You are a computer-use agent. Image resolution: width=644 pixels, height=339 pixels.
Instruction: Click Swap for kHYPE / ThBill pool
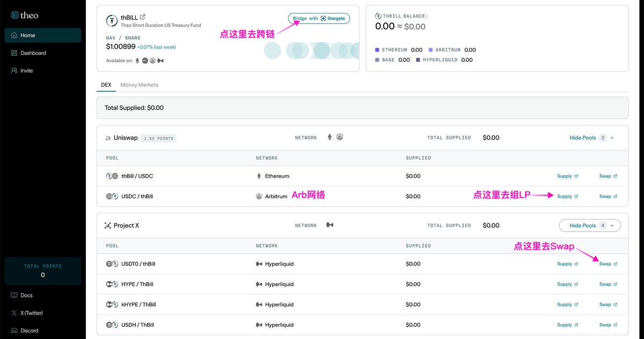[608, 305]
